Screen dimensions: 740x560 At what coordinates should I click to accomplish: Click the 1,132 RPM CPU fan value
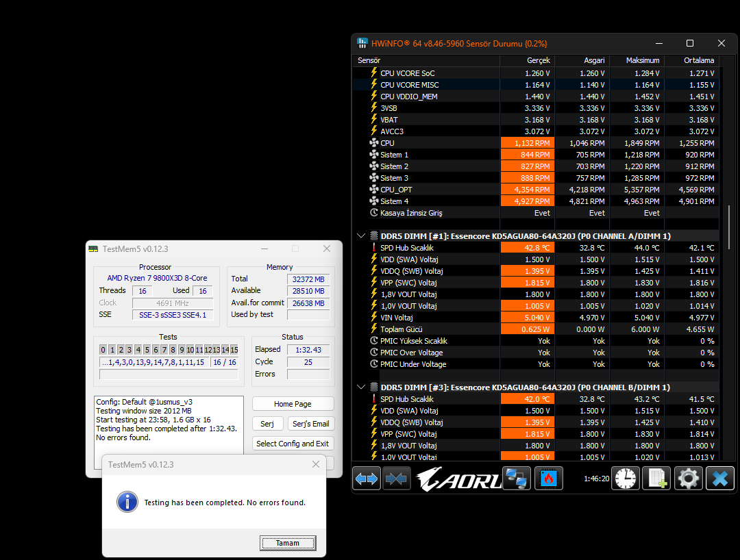(x=528, y=143)
